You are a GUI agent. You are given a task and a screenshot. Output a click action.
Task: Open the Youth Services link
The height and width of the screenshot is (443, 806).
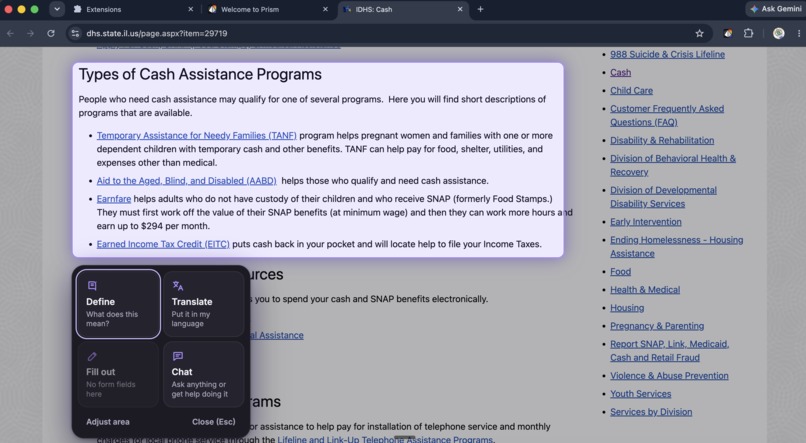coord(640,394)
